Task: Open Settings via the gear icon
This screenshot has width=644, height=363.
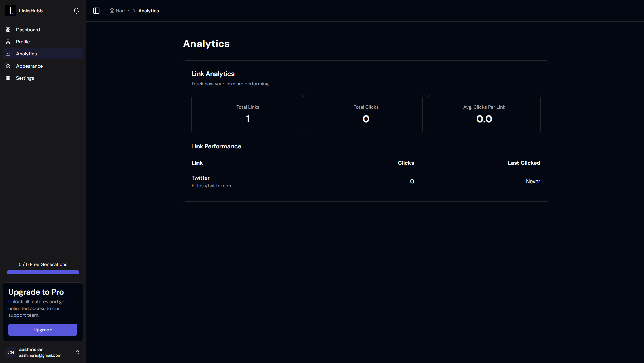Action: [x=8, y=78]
